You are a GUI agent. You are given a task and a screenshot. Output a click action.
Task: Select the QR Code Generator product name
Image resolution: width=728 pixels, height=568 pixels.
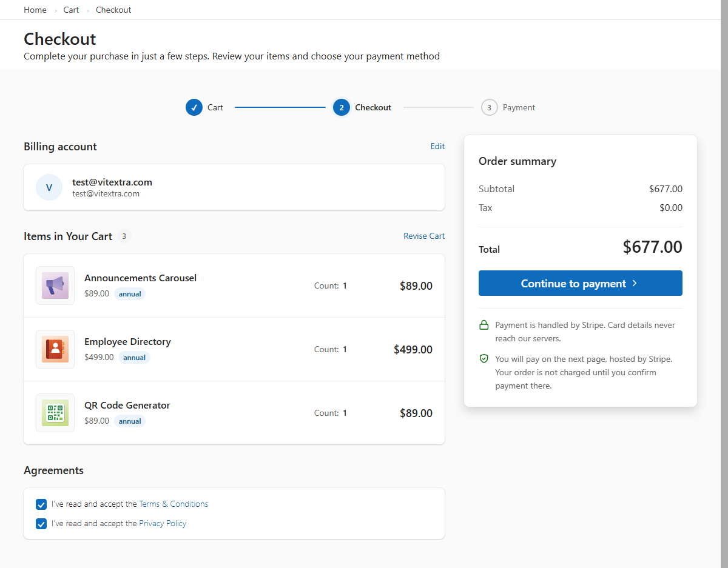point(127,406)
